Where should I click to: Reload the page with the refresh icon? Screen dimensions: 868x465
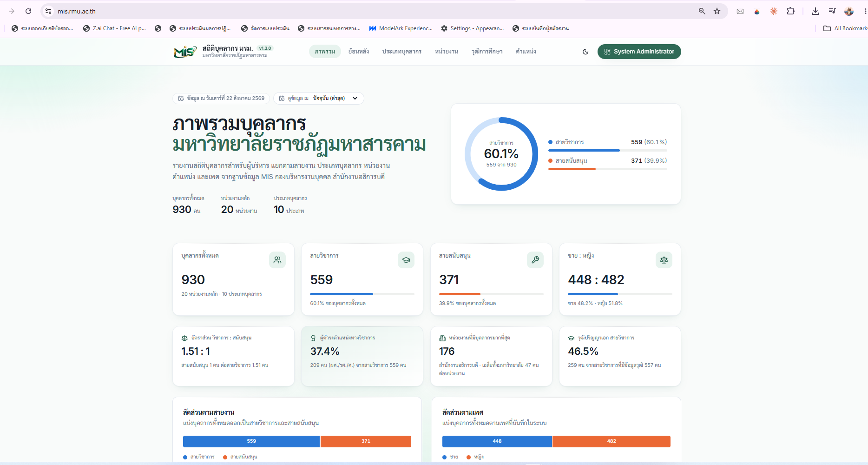[28, 11]
